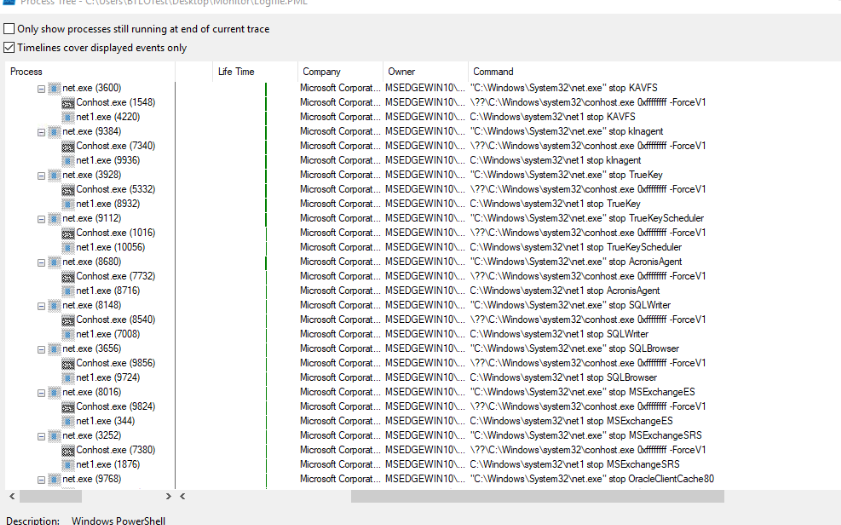Screen dimensions: 841x525
Task: Sort by the Process column header
Action: coord(90,71)
